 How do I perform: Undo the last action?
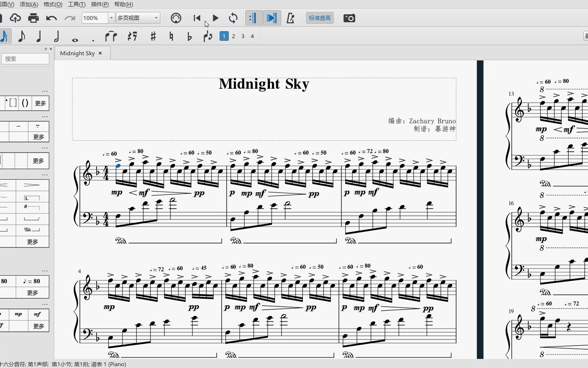(51, 18)
